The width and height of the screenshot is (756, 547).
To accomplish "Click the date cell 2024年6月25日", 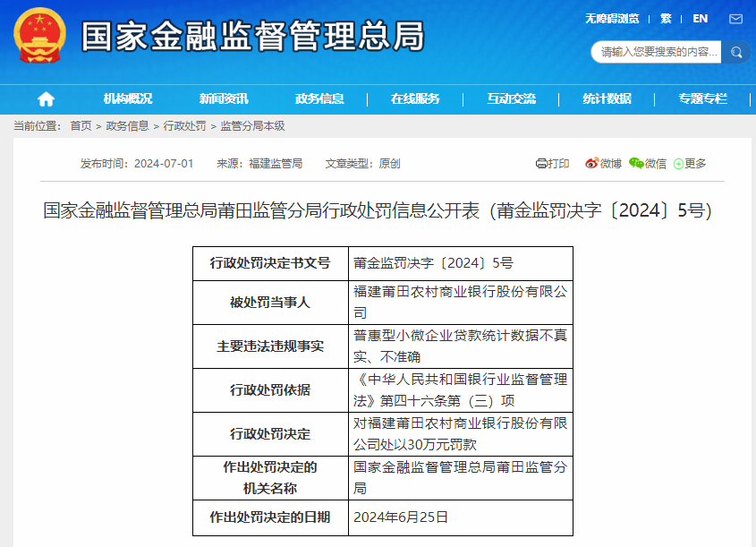I will tap(461, 517).
